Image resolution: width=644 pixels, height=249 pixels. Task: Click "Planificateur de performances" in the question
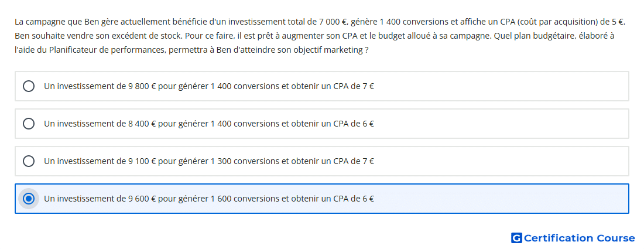point(101,50)
